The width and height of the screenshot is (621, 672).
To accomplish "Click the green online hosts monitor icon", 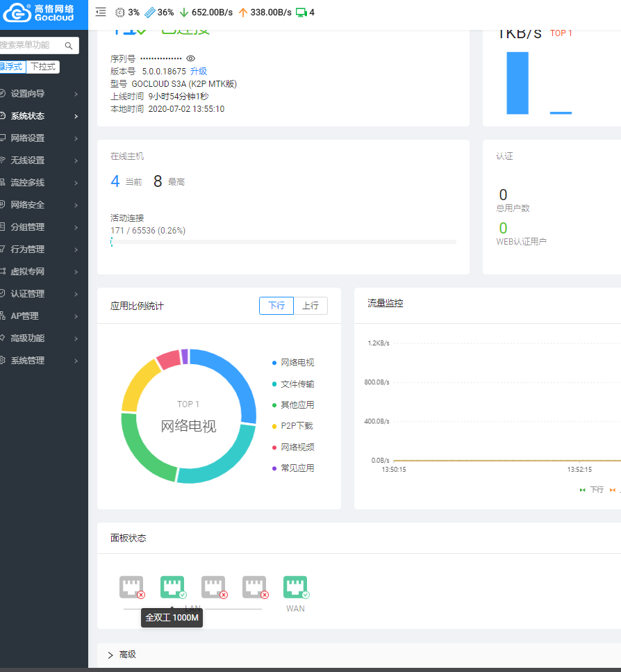I will (x=301, y=13).
